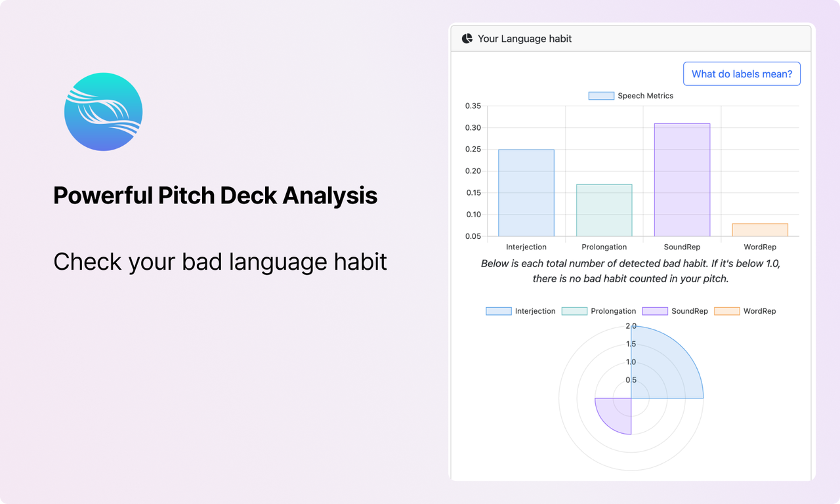Click the round blue wave logo
This screenshot has height=504, width=840.
104,112
